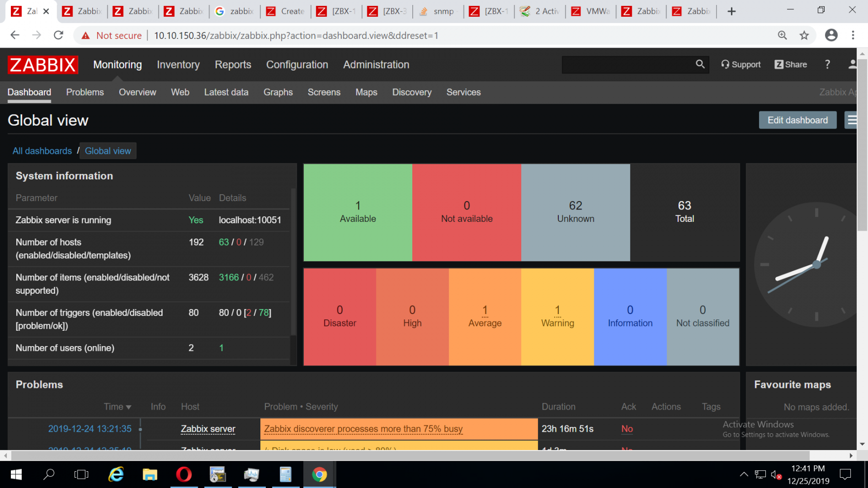This screenshot has height=488, width=868.
Task: Open Task View on the taskbar
Action: (x=81, y=475)
